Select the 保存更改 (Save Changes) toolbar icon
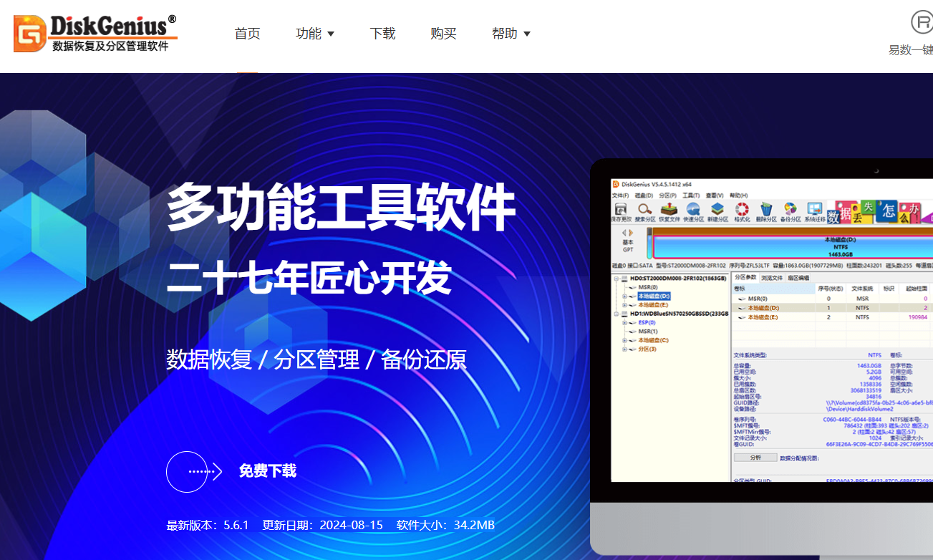933x560 pixels. 622,211
